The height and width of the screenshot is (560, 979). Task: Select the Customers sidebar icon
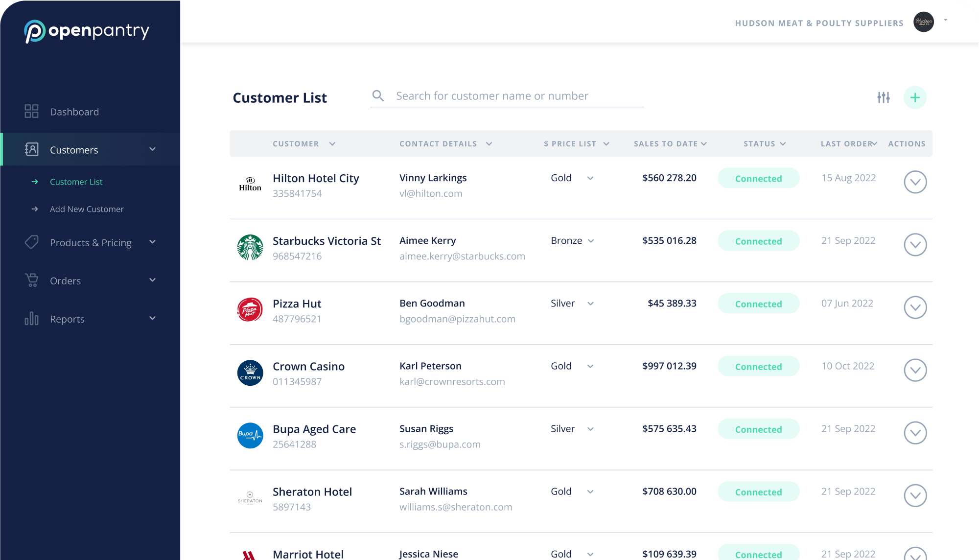31,149
